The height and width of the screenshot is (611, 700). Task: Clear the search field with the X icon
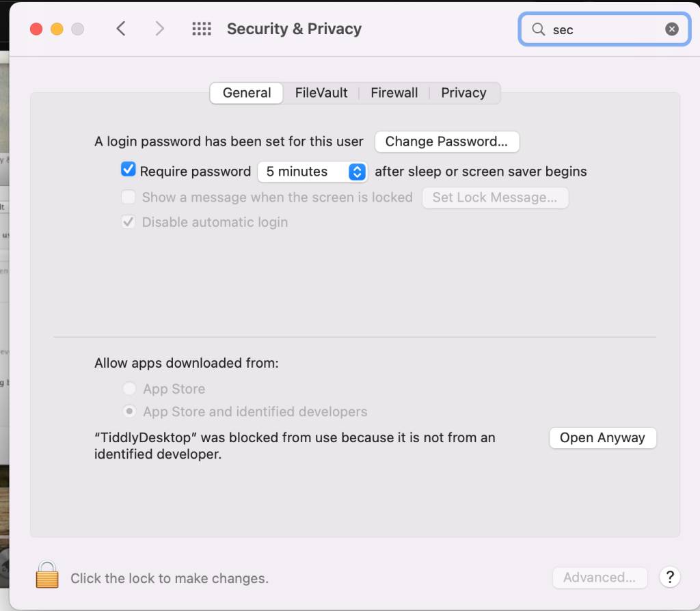672,29
